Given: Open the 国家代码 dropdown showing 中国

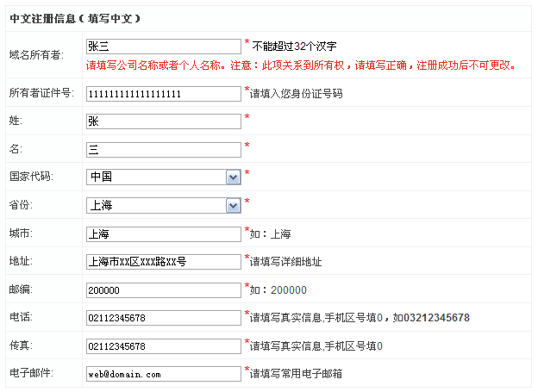Looking at the screenshot, I should (164, 177).
